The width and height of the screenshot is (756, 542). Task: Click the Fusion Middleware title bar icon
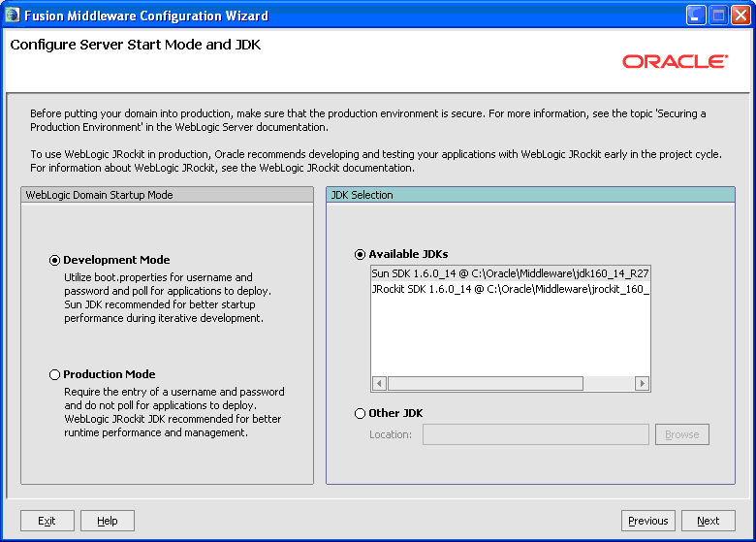[12, 16]
